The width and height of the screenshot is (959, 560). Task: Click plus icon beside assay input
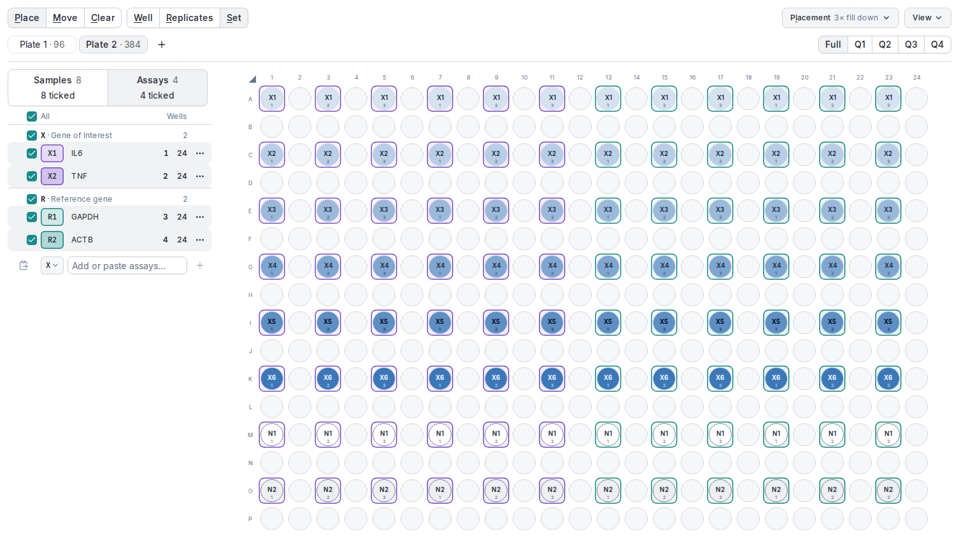click(x=200, y=265)
